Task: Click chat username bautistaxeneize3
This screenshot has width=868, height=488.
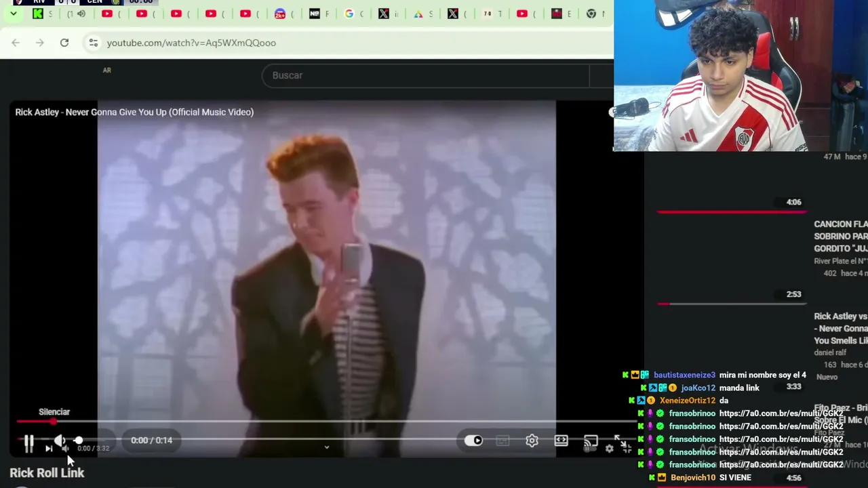Action: [684, 375]
